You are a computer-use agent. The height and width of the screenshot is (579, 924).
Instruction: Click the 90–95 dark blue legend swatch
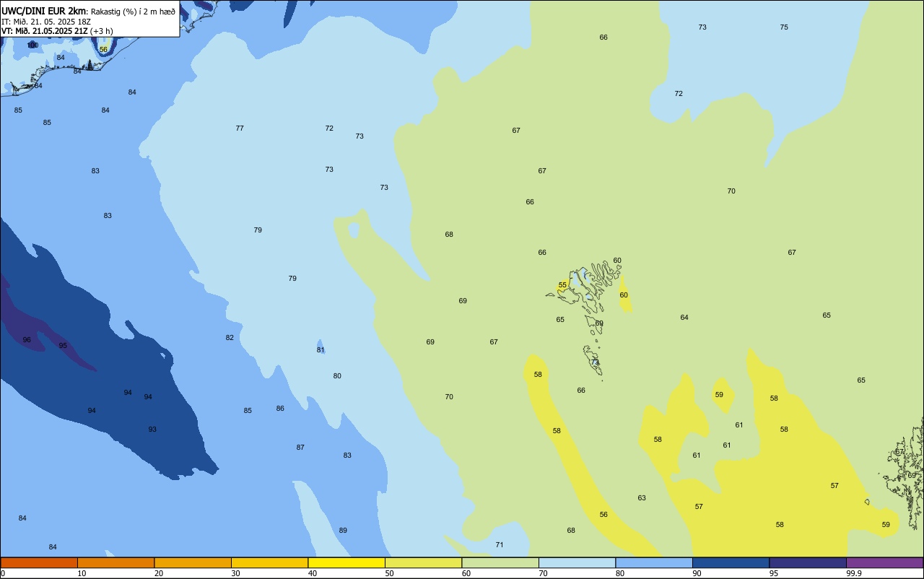click(x=731, y=562)
